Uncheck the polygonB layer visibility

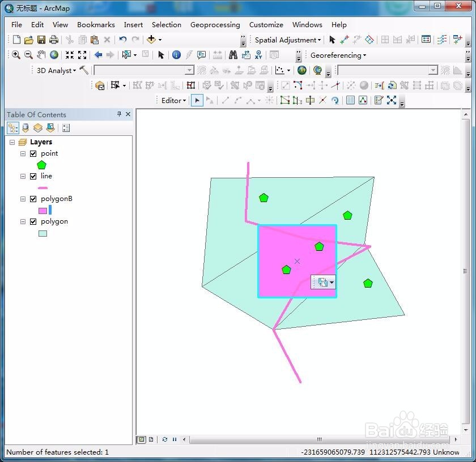pos(33,199)
